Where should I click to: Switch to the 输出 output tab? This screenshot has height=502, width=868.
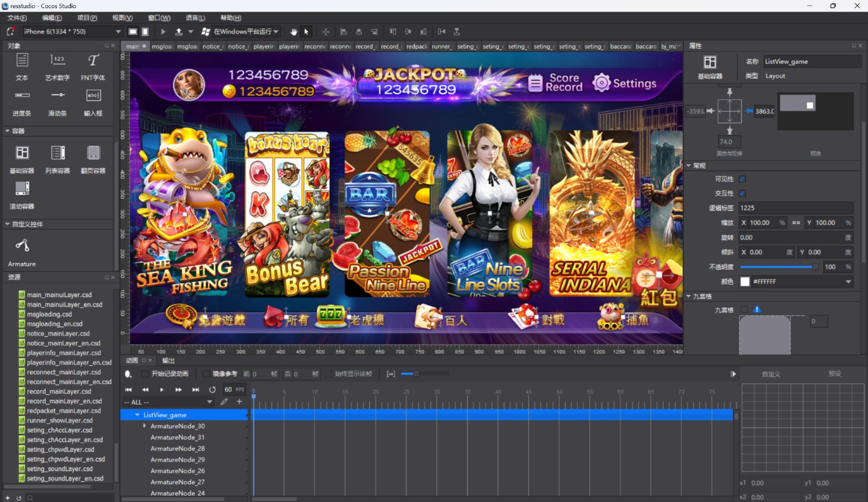click(x=169, y=361)
